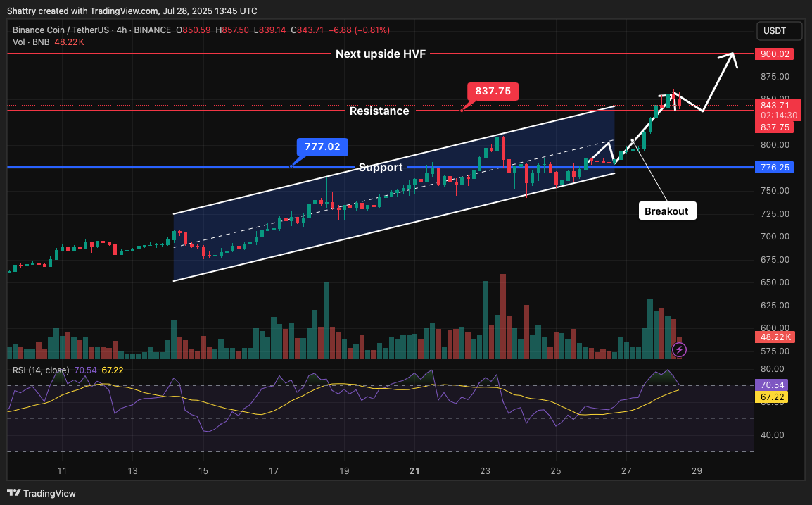The image size is (812, 505).
Task: Click the Breakout annotation label
Action: click(x=667, y=211)
